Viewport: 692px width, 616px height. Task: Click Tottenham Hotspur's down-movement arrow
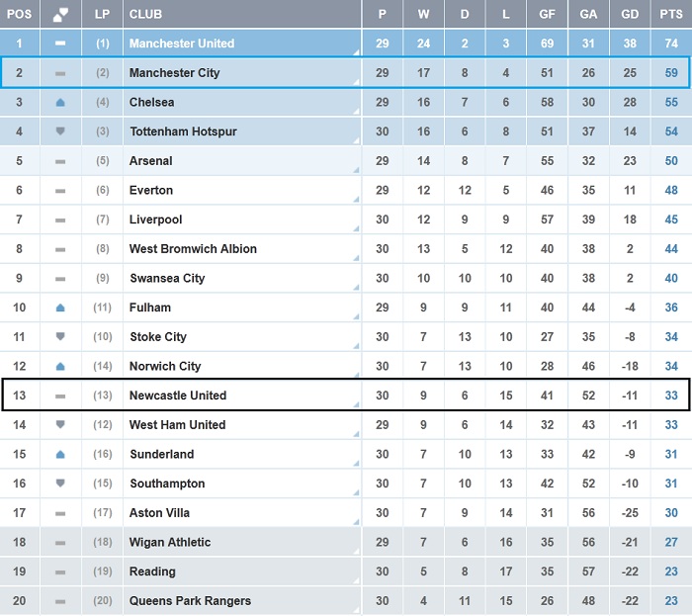click(60, 132)
